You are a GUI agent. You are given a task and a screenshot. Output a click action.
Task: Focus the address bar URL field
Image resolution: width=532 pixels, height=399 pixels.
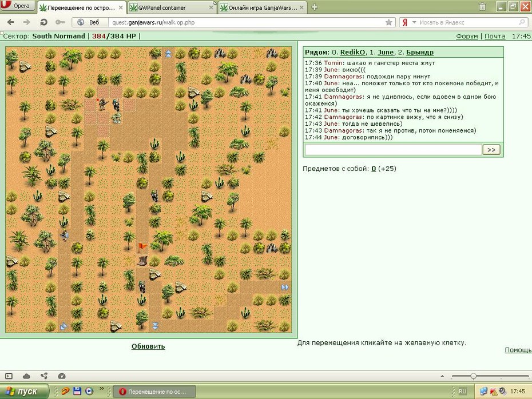tap(247, 22)
